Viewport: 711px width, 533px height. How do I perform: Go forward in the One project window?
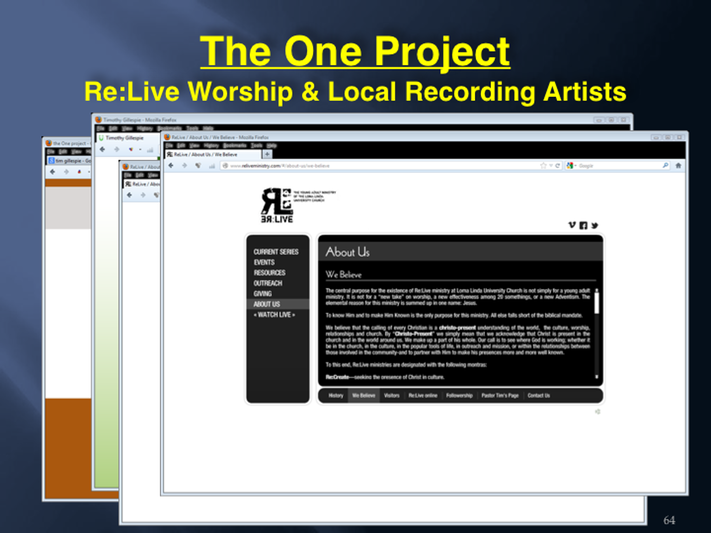(66, 172)
